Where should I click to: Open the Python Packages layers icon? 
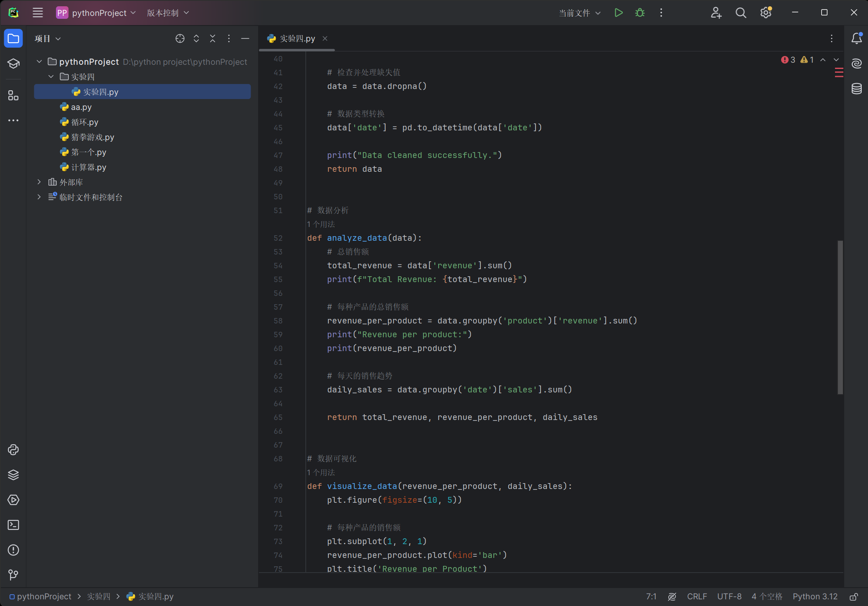[x=13, y=475]
